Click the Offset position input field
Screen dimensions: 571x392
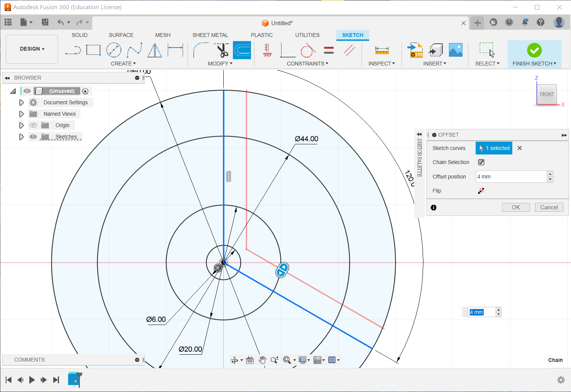click(x=511, y=177)
